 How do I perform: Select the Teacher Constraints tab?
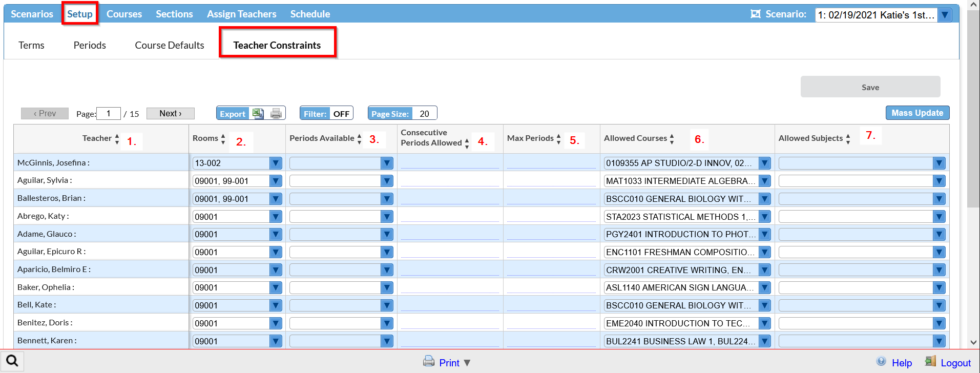point(277,45)
